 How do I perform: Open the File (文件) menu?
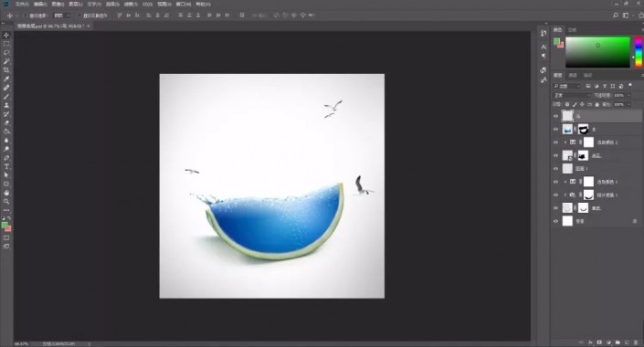[22, 4]
